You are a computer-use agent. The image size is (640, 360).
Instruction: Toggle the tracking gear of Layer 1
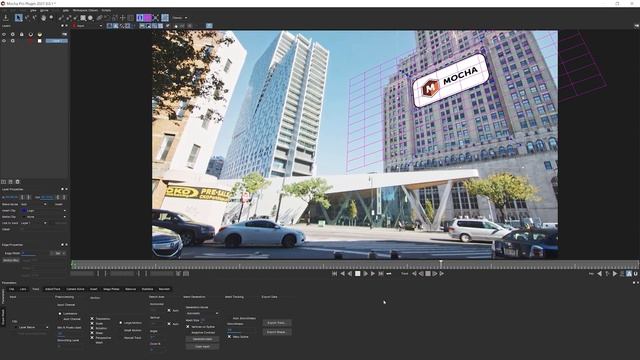pos(13,41)
